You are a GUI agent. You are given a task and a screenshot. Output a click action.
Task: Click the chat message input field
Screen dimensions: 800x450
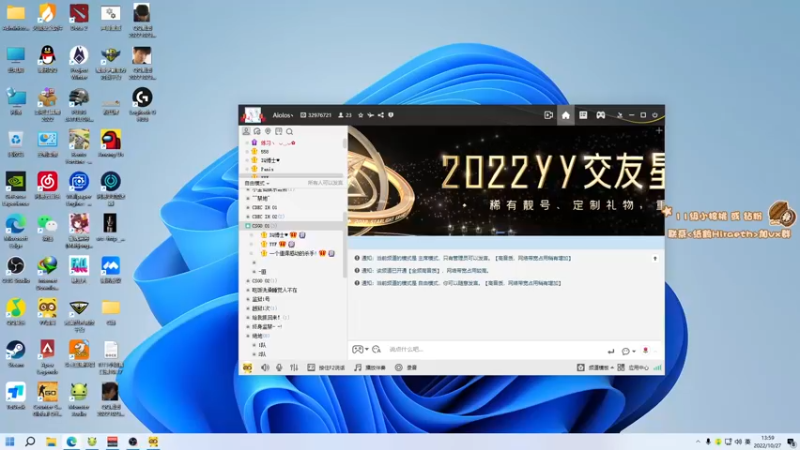(x=495, y=349)
